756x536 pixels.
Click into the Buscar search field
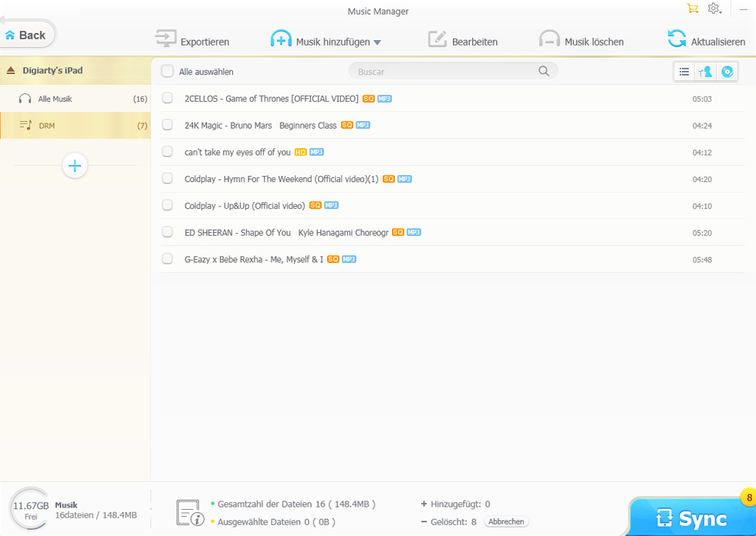444,72
